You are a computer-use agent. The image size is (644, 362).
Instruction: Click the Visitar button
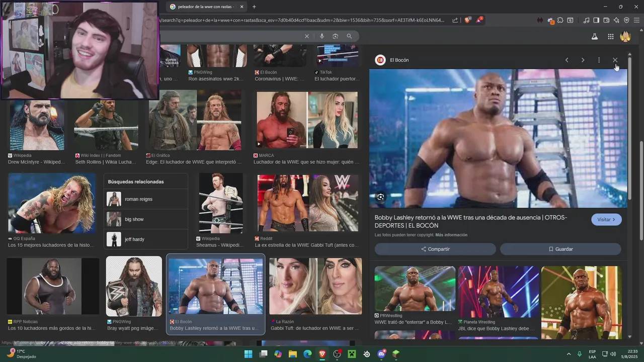(606, 220)
